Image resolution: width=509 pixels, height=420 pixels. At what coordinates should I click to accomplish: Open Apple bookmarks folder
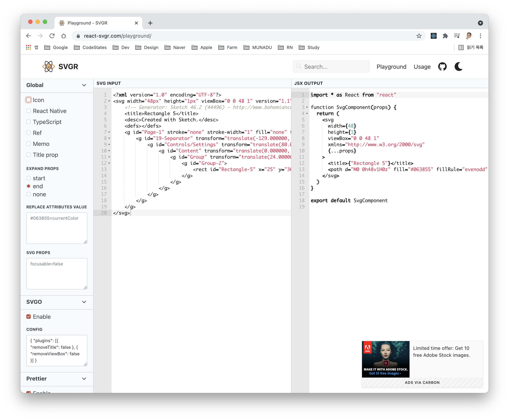[x=202, y=47]
